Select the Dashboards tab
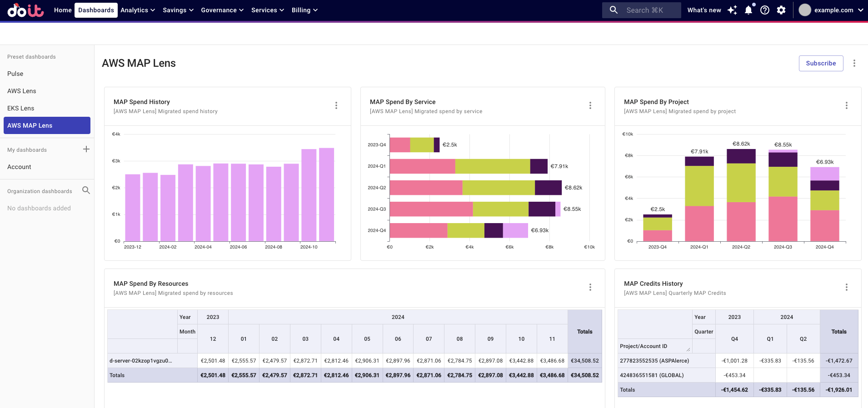The height and width of the screenshot is (408, 868). [96, 10]
